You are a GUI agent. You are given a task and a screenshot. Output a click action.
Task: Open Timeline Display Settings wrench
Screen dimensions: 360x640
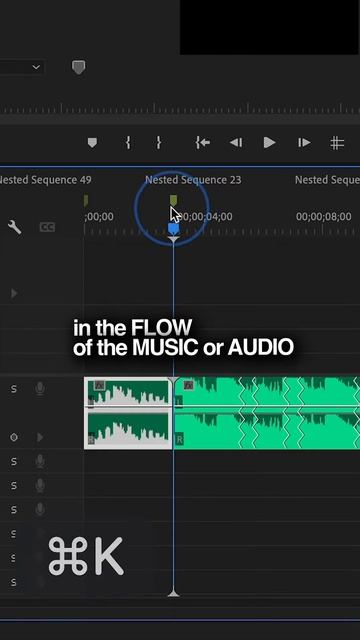coord(14,227)
